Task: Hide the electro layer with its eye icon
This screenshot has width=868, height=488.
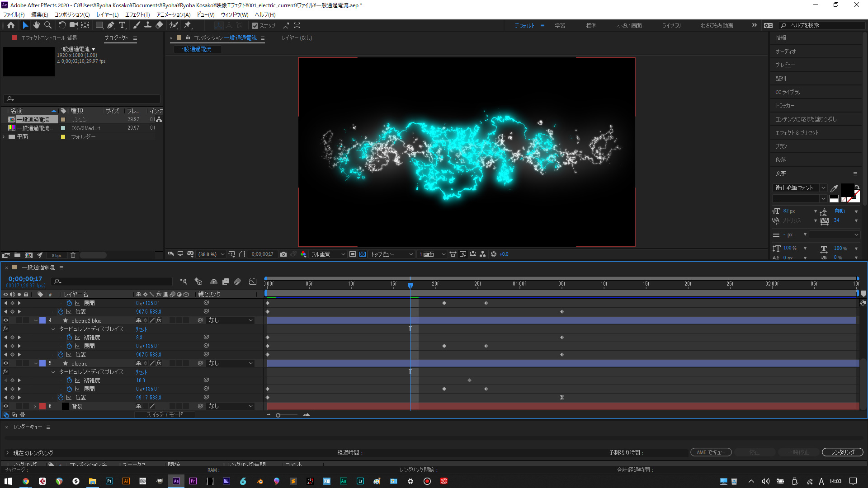Action: point(6,363)
